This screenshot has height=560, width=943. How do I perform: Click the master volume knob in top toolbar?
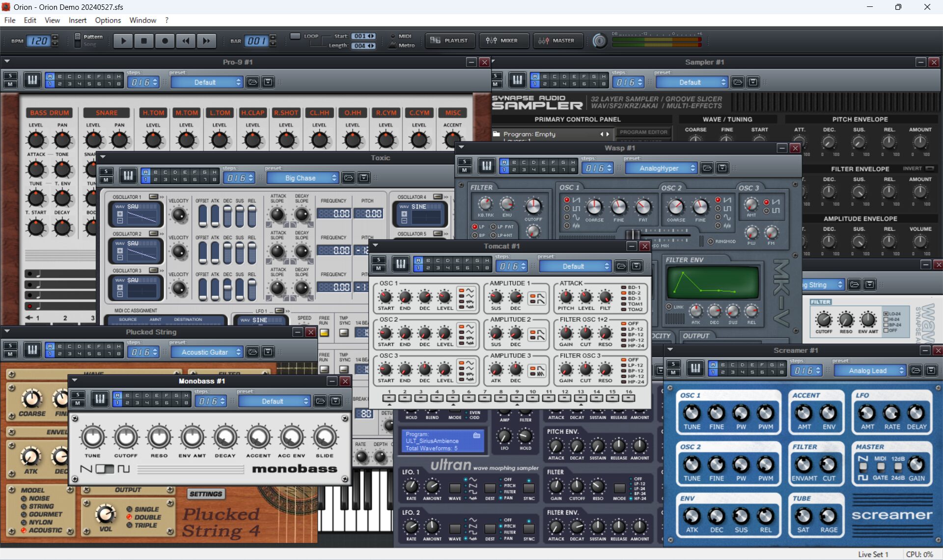(x=599, y=41)
